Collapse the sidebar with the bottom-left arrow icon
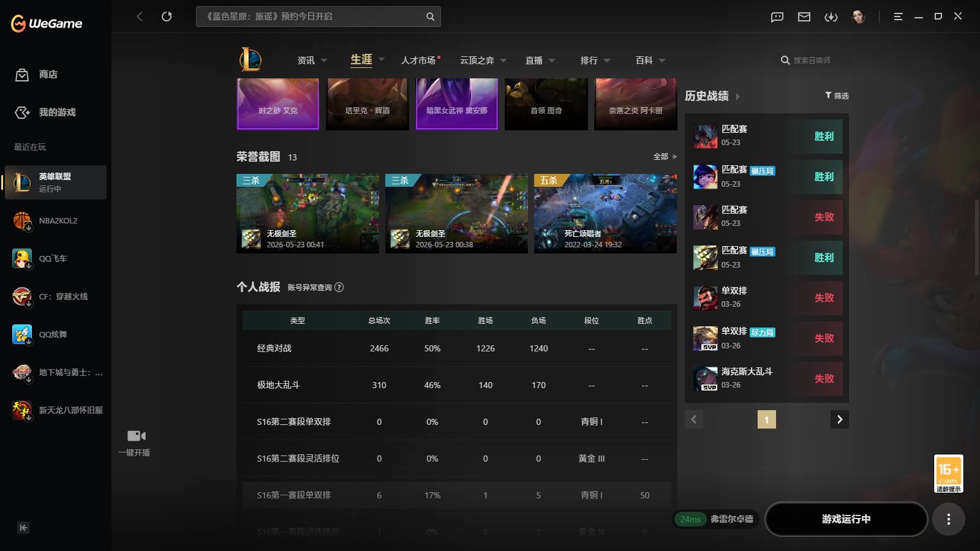The width and height of the screenshot is (980, 551). (x=23, y=528)
